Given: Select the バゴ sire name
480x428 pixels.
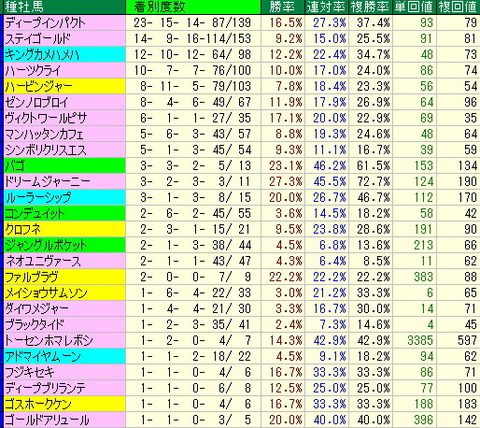Looking at the screenshot, I should click(x=15, y=166).
